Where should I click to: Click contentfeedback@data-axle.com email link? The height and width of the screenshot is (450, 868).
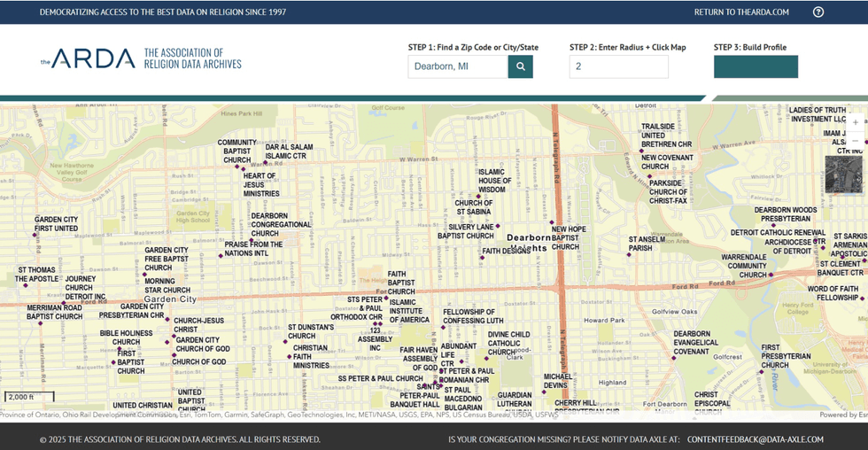tap(755, 439)
